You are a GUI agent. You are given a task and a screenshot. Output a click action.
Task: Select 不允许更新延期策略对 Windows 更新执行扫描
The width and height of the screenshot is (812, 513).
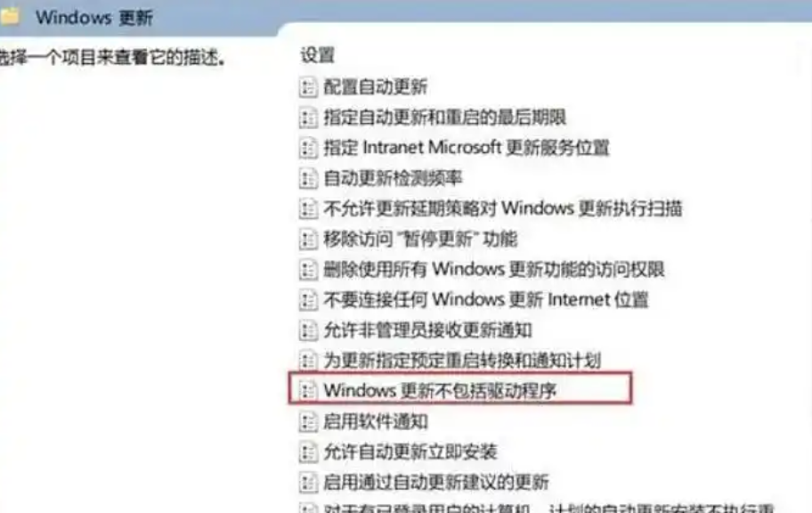pos(502,208)
